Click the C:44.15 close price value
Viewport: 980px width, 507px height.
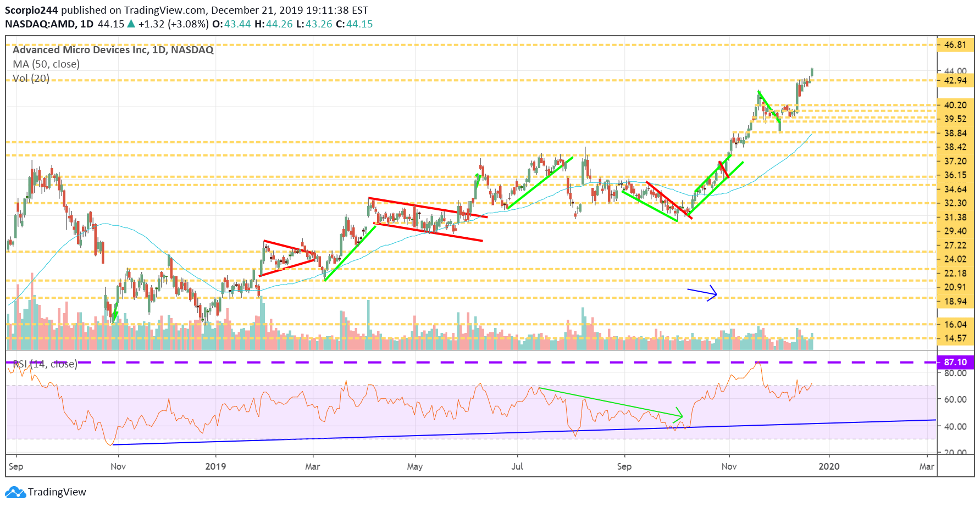[x=355, y=24]
